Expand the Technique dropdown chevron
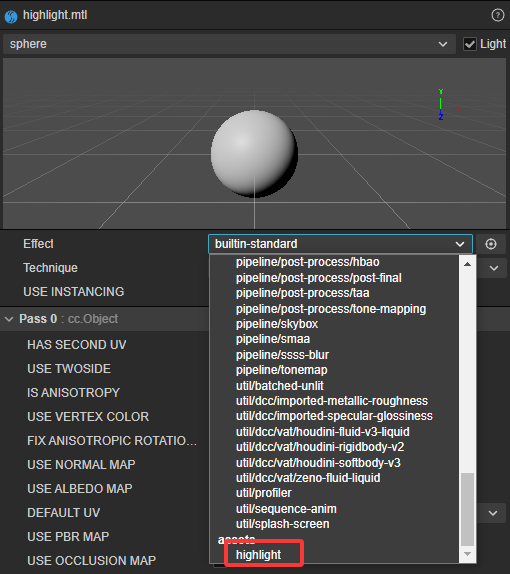 pyautogui.click(x=494, y=268)
